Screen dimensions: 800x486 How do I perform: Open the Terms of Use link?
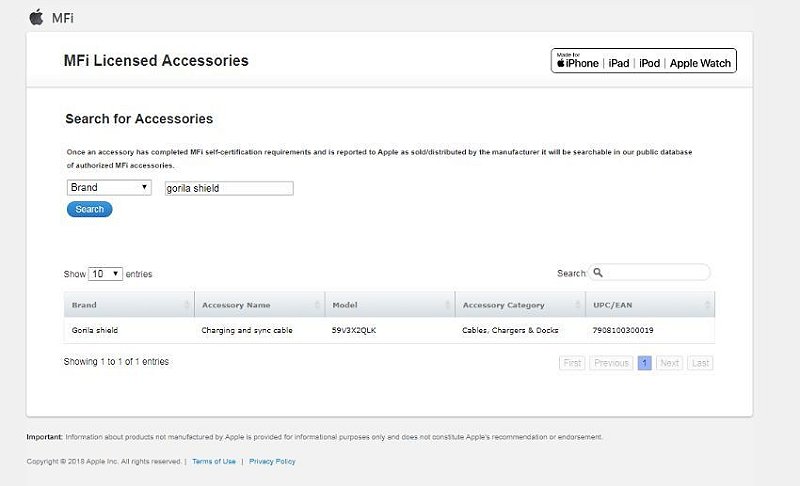pyautogui.click(x=214, y=461)
